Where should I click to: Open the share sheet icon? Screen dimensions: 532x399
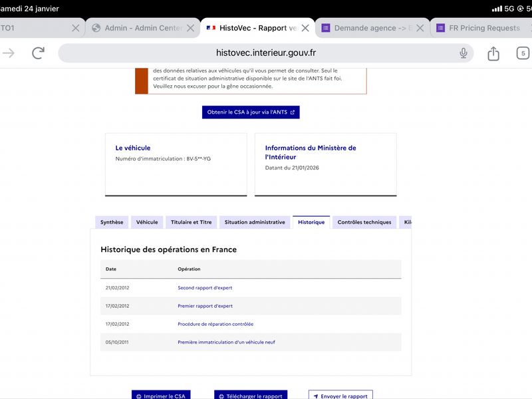(493, 53)
